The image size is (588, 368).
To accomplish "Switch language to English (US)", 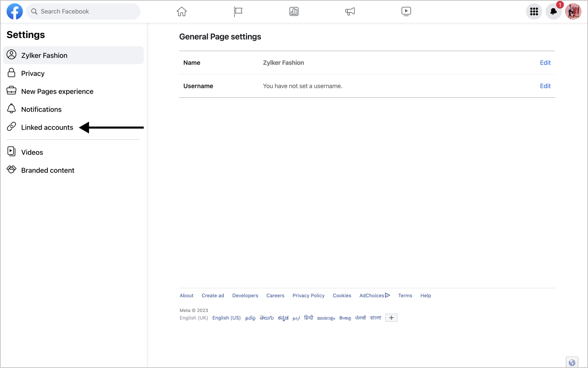I will coord(226,318).
